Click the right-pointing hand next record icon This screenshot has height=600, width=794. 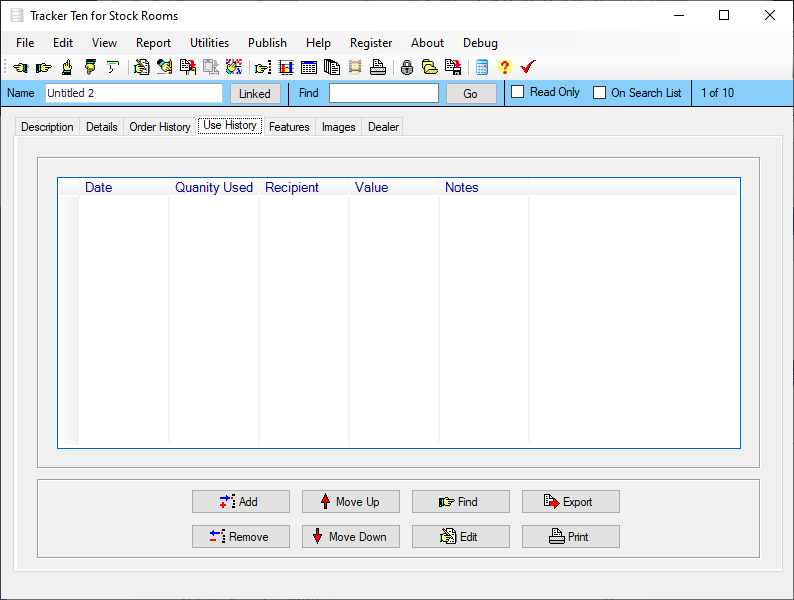[44, 67]
